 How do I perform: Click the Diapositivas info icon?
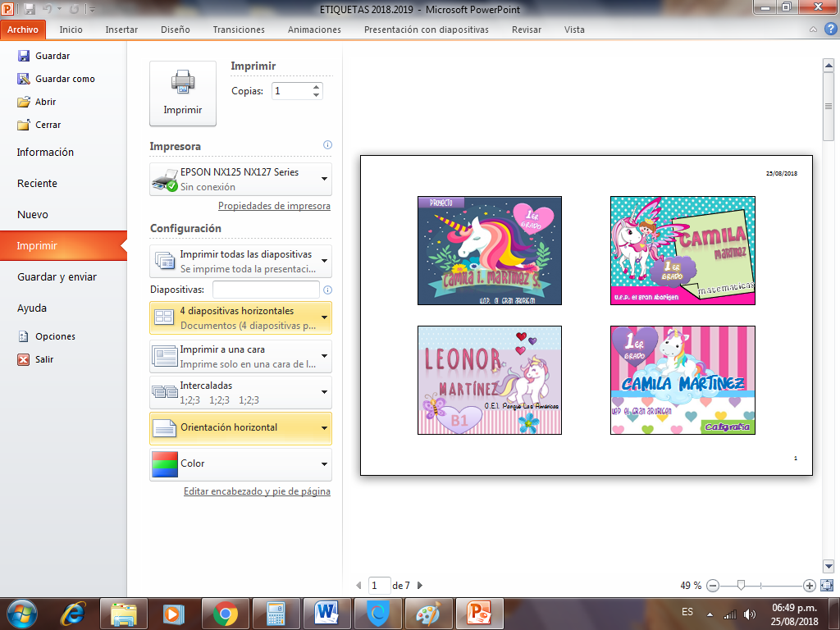[327, 290]
